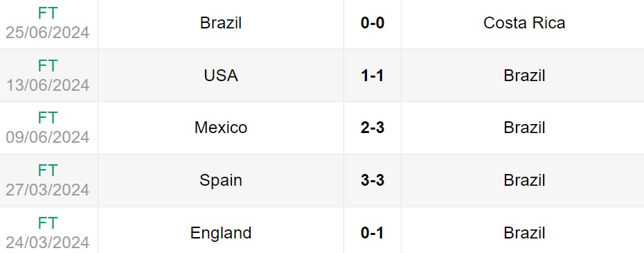This screenshot has height=253, width=644.
Task: Select Costa Rica team name
Action: [524, 23]
